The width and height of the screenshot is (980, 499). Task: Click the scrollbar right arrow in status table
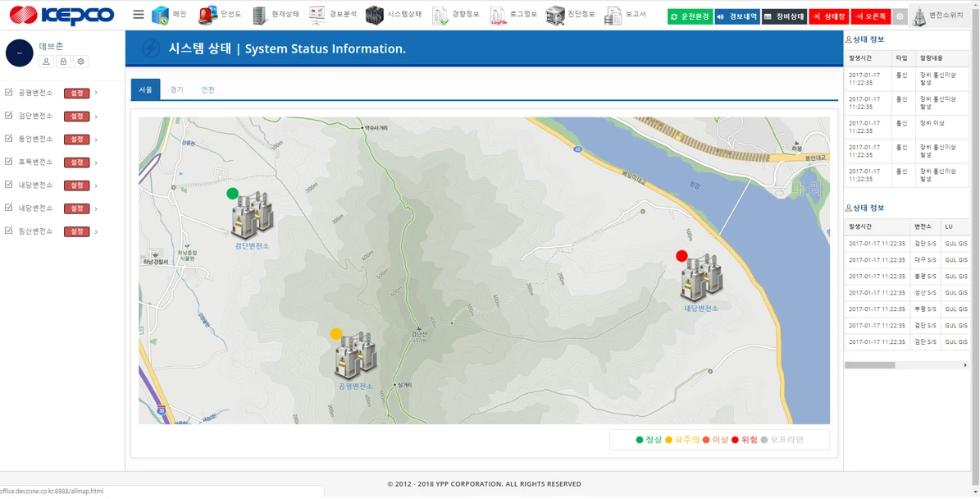(x=965, y=365)
